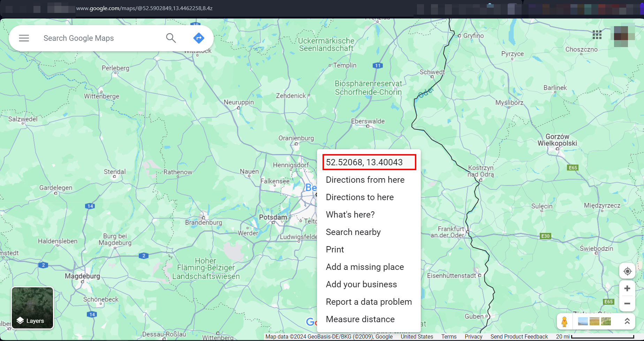
Task: Click the Stendal town label
Action: pos(115,172)
